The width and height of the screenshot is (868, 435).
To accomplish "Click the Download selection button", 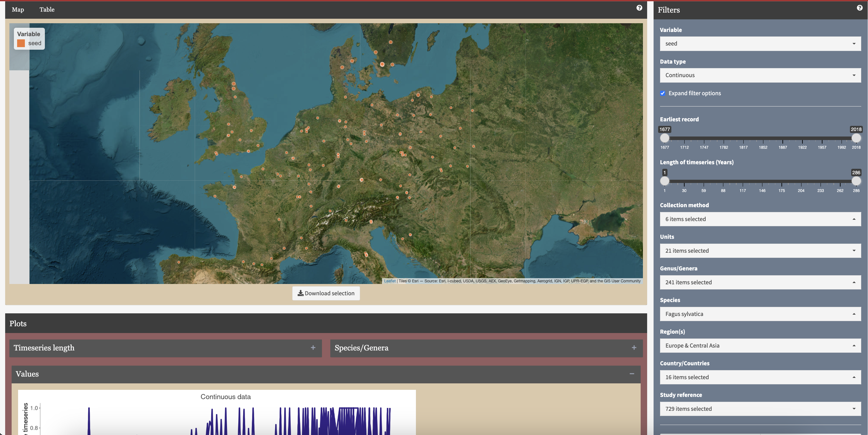I will [326, 293].
